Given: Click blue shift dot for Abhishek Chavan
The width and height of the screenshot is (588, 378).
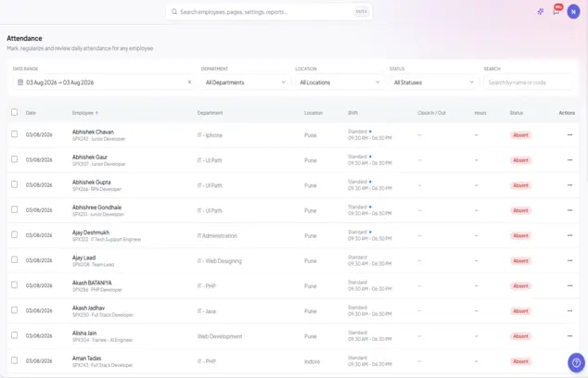Looking at the screenshot, I should (370, 132).
